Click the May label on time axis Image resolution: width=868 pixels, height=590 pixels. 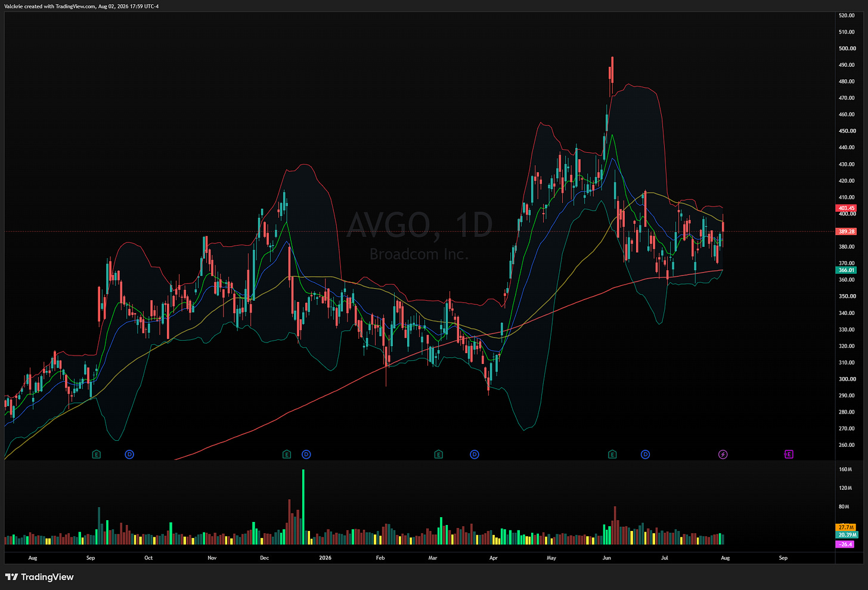point(551,558)
